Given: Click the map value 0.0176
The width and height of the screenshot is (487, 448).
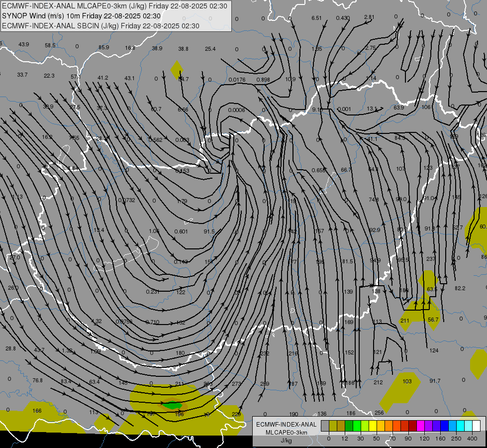Looking at the screenshot, I should click(x=237, y=80).
